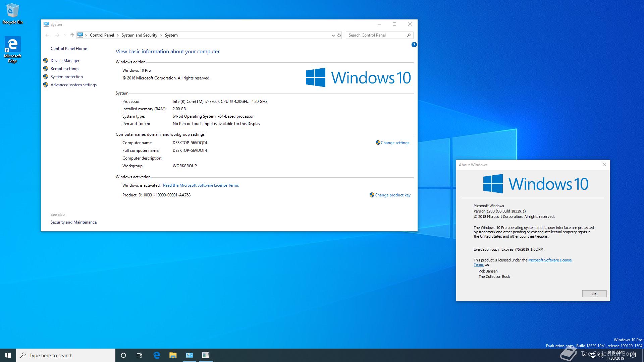Click the shield icon beside Change product key
Viewport: 644px width, 362px height.
click(372, 195)
